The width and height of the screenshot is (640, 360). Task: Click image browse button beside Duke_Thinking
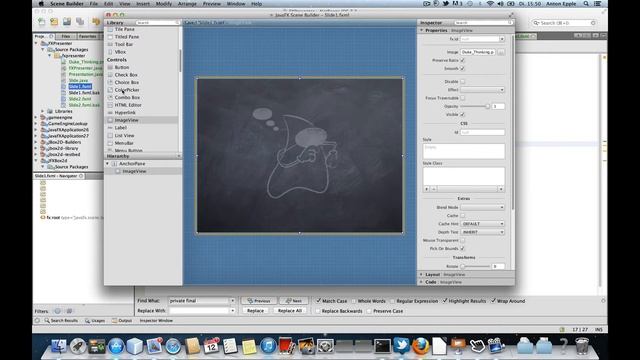pos(501,52)
